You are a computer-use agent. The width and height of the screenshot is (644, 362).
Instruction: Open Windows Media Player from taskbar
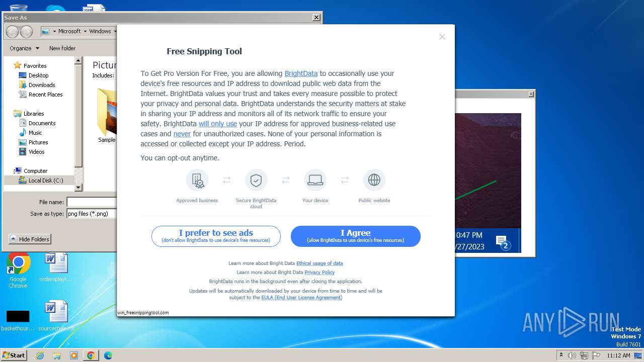(74, 355)
